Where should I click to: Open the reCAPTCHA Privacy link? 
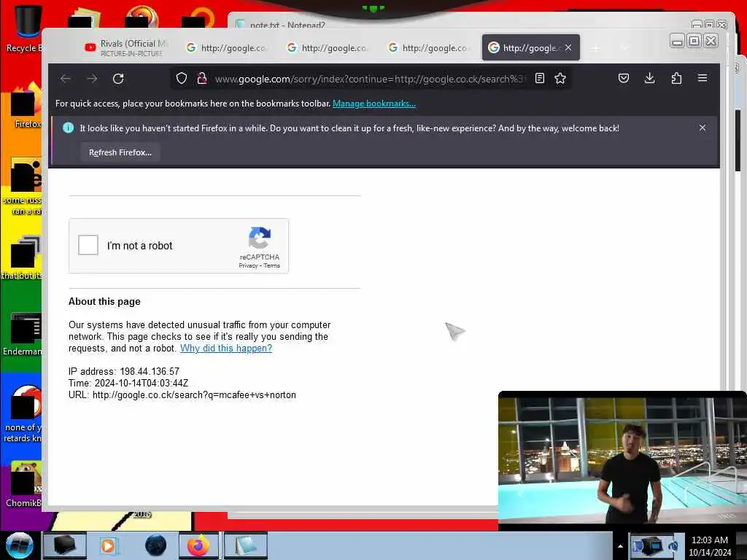pyautogui.click(x=248, y=265)
